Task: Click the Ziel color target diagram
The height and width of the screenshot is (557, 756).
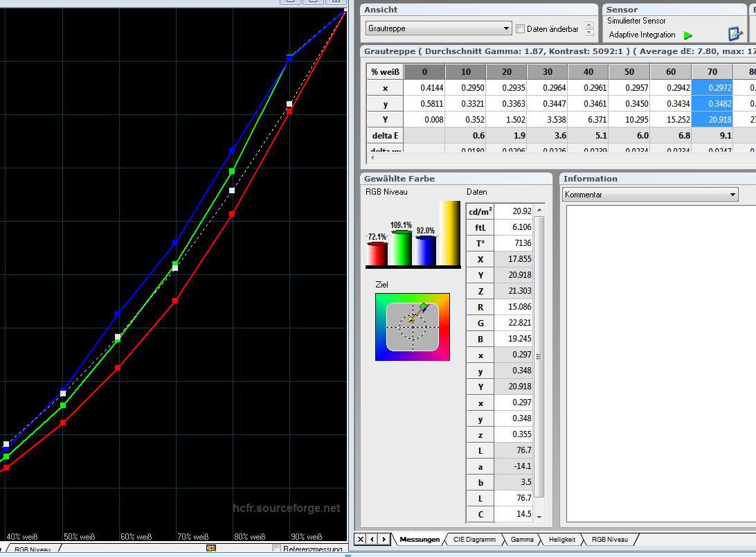Action: (x=413, y=327)
